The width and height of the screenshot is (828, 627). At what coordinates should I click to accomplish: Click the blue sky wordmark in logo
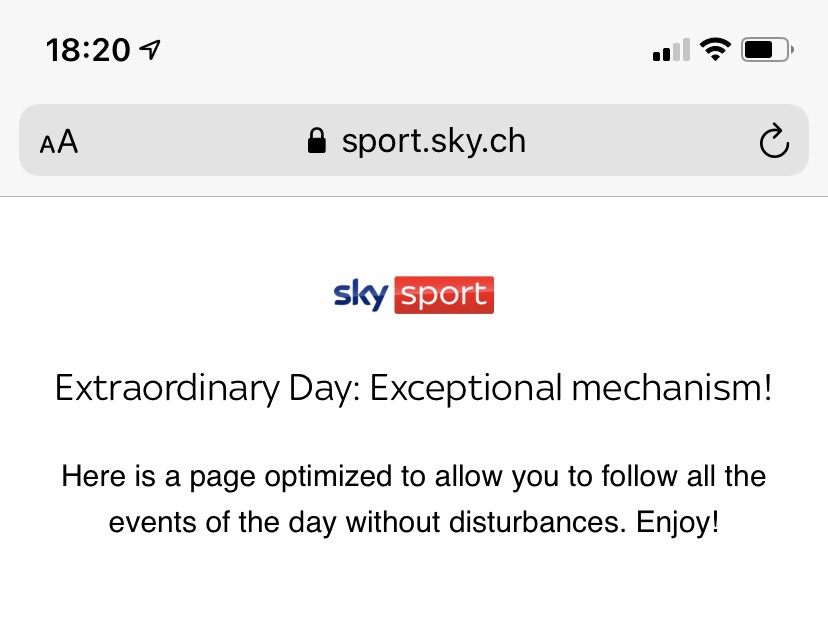(360, 295)
